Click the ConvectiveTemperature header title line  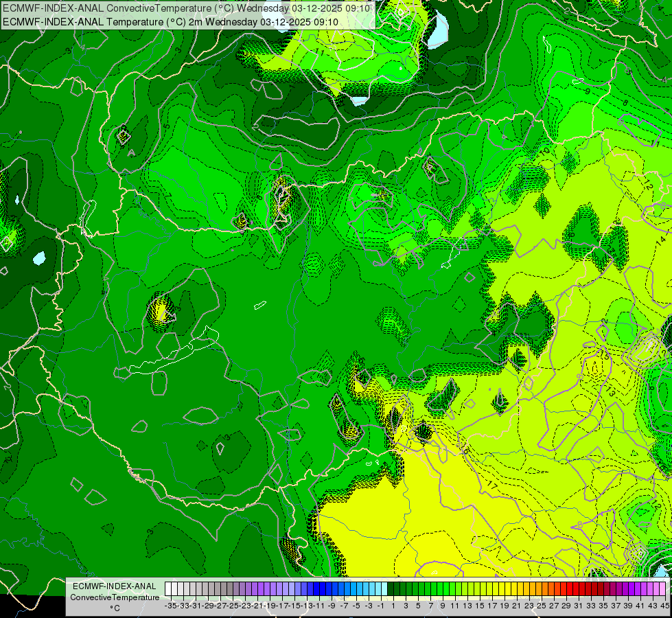[187, 8]
